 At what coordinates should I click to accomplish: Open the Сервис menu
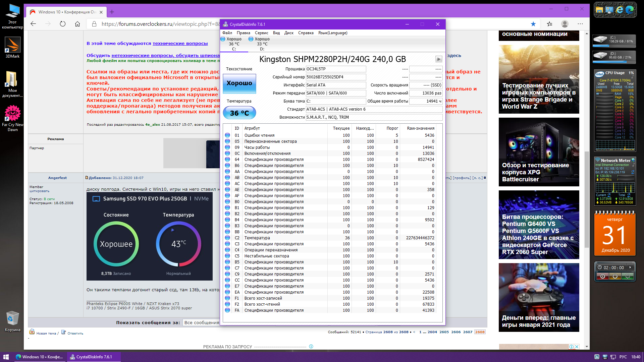[261, 33]
